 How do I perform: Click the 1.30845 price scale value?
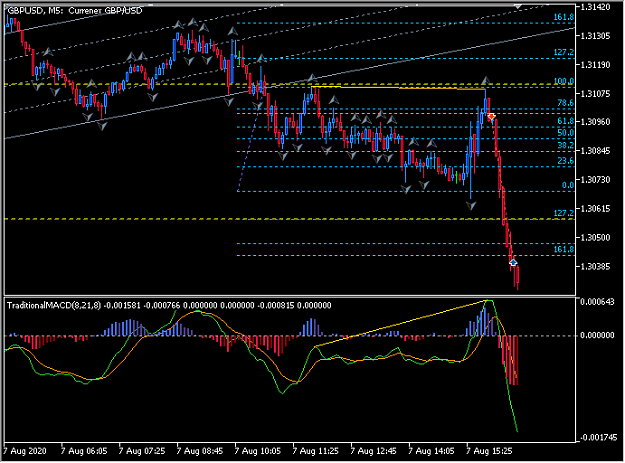(x=596, y=151)
